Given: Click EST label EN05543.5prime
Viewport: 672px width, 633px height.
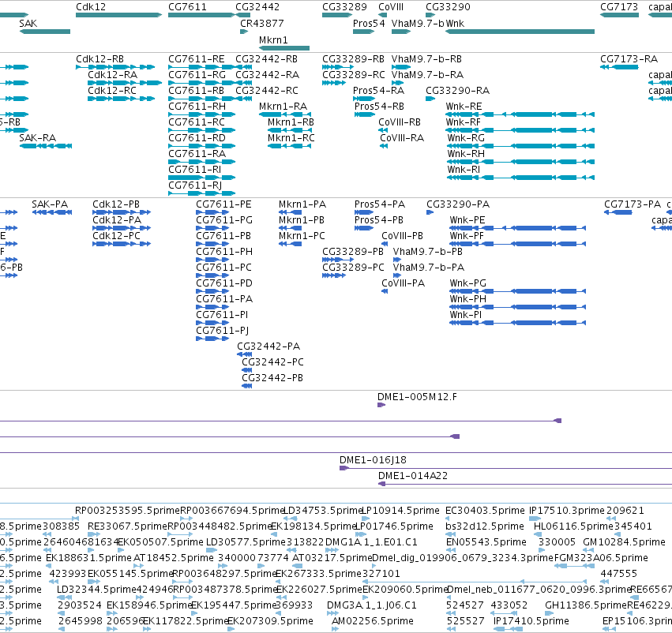Looking at the screenshot, I should (x=486, y=541).
